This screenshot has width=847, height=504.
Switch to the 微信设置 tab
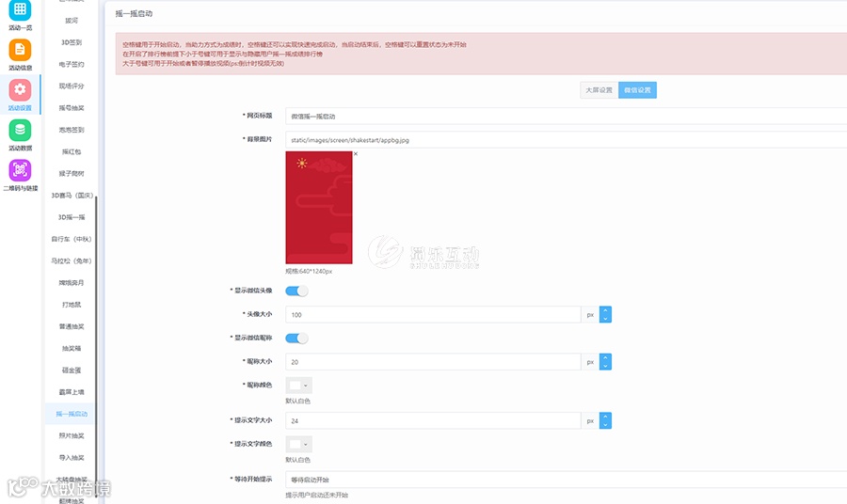(637, 90)
